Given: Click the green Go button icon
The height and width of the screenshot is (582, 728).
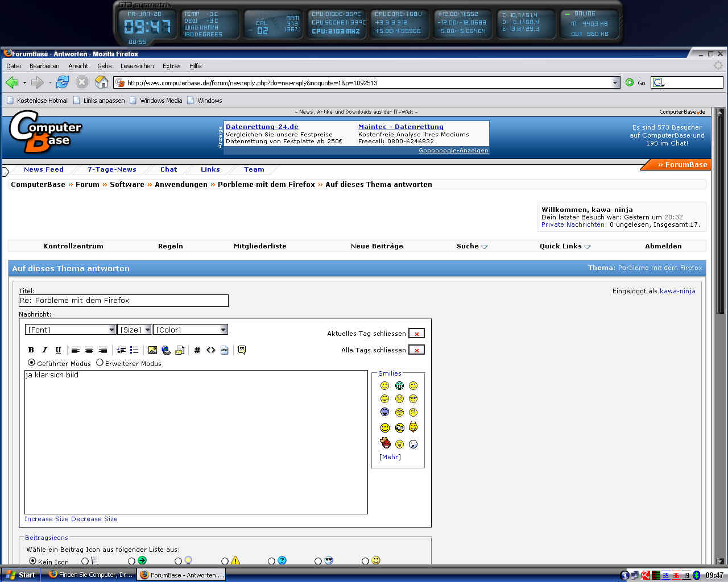Looking at the screenshot, I should (x=630, y=82).
